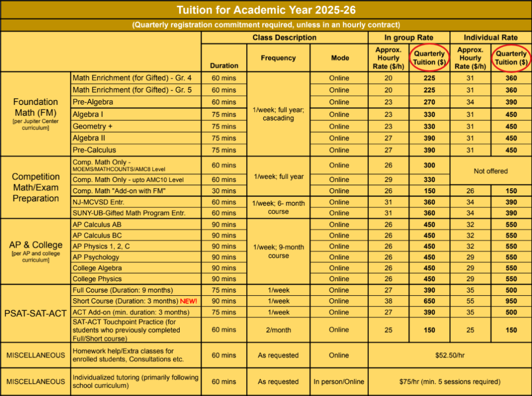
Task: Select the $52.50/hr homework help rate
Action: 450,355
